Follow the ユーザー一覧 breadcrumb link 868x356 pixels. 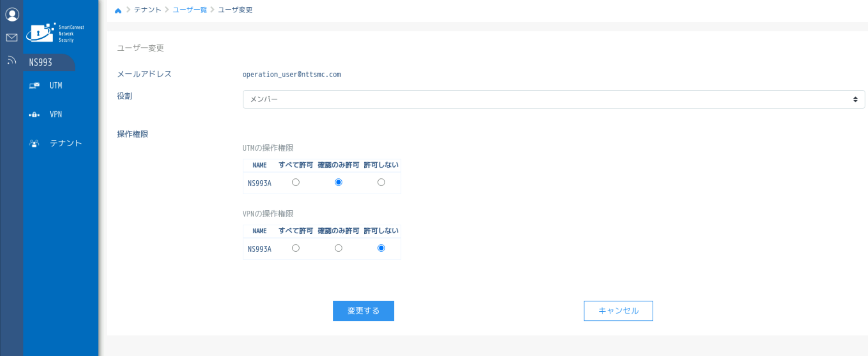[x=190, y=10]
